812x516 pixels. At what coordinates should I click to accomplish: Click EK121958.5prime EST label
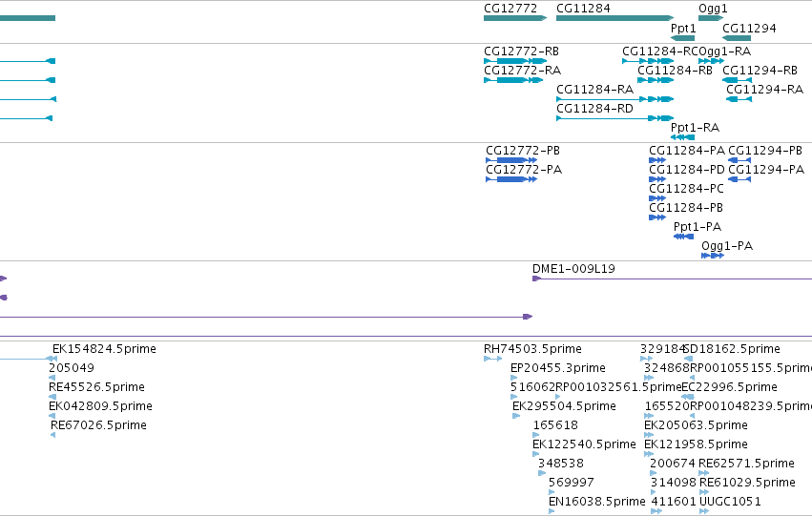696,444
